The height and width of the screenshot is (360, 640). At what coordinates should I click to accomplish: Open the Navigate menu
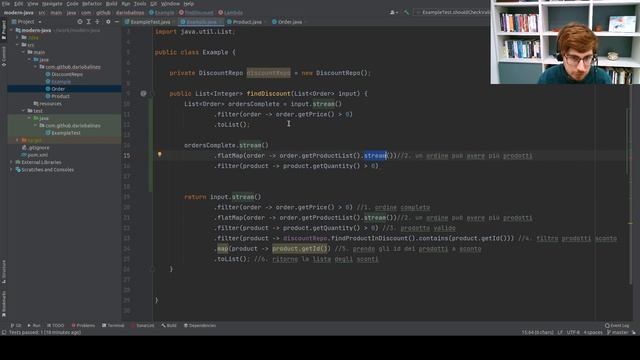(x=52, y=4)
